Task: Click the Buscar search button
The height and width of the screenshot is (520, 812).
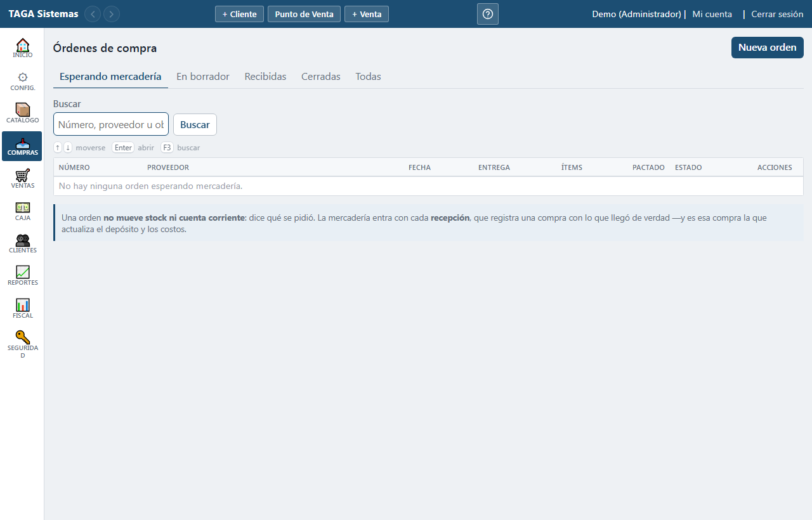Action: click(x=195, y=125)
